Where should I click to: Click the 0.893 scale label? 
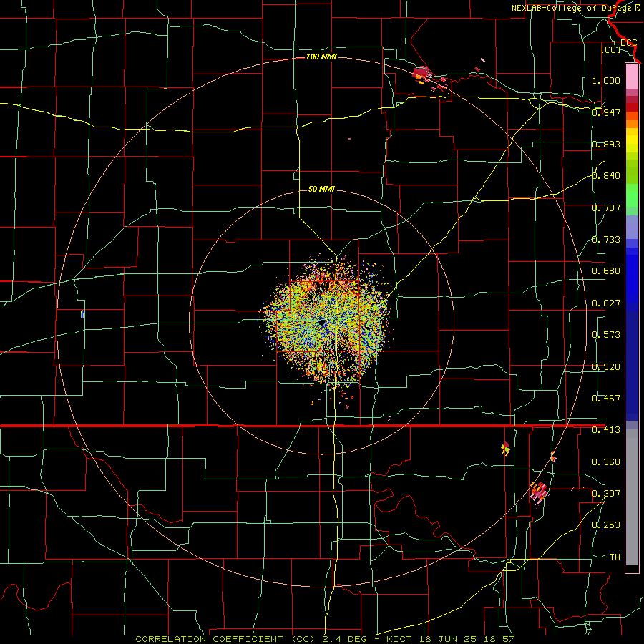[606, 144]
